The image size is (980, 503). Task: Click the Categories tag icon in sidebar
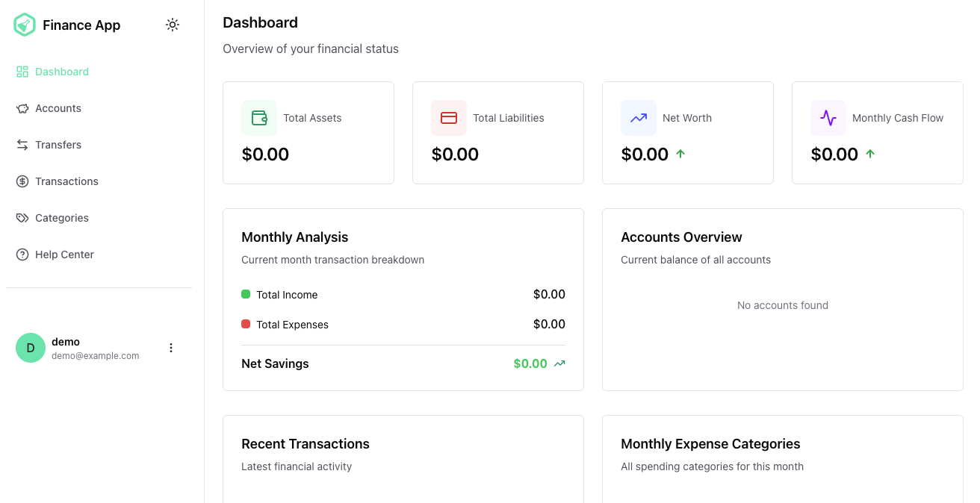pos(22,218)
